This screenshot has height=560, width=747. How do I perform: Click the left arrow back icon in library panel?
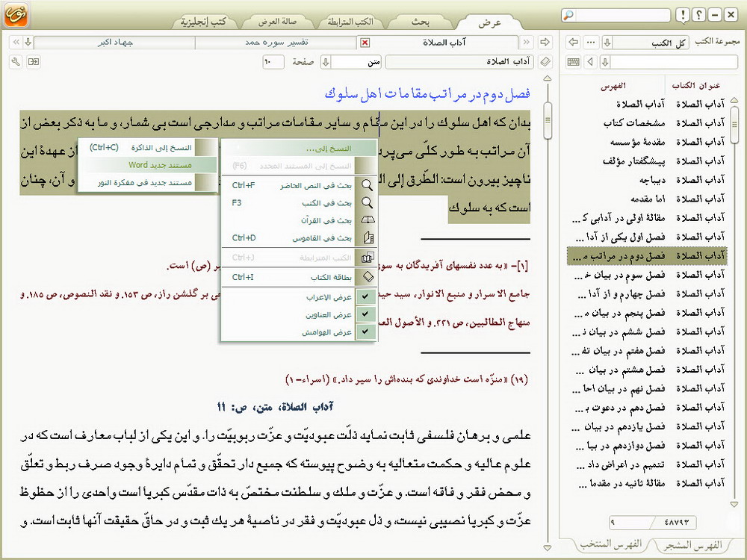(574, 43)
